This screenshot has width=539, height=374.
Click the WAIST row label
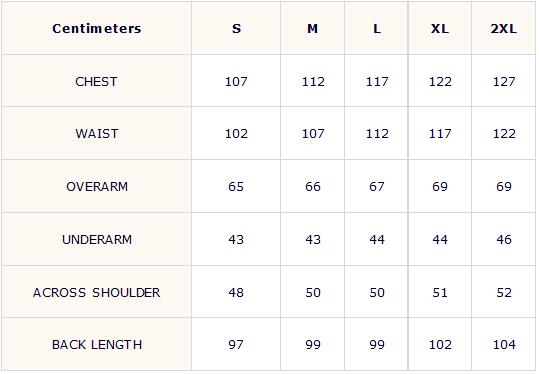point(97,134)
